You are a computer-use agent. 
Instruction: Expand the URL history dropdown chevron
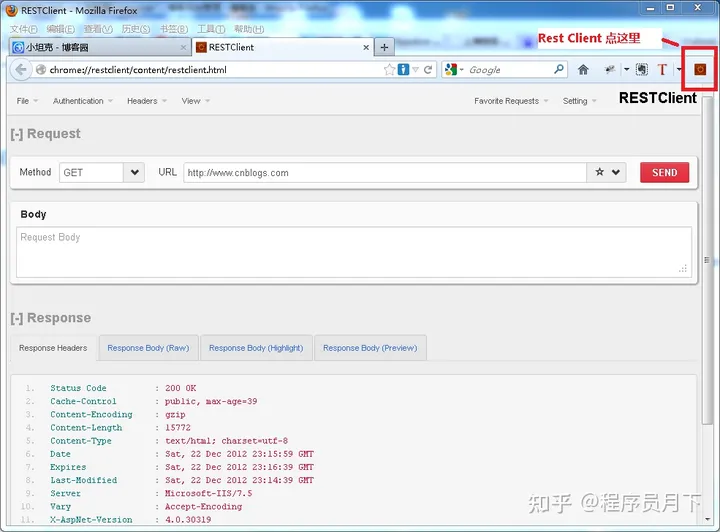(x=616, y=172)
